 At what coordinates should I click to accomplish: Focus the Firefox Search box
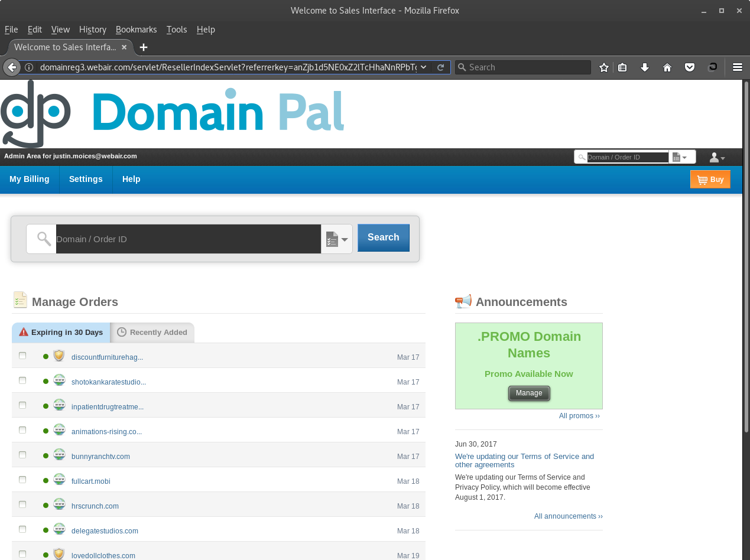[523, 67]
